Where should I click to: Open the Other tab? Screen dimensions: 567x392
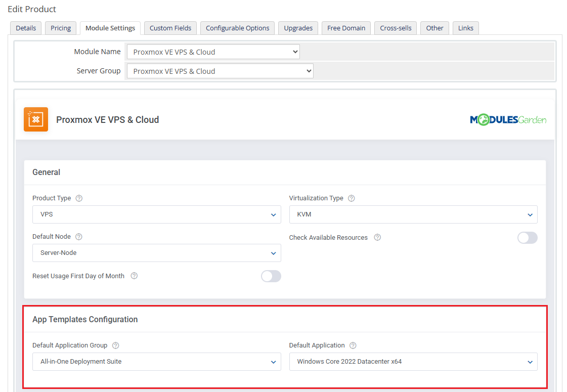[434, 28]
